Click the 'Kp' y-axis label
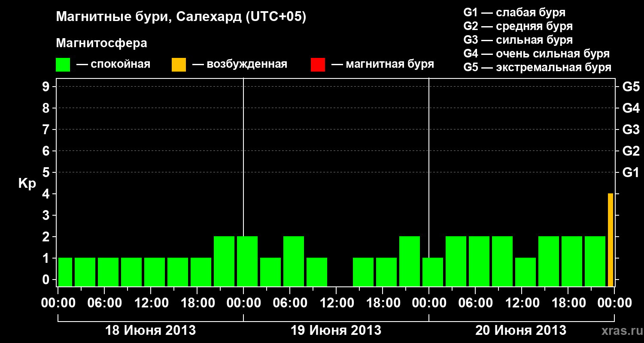The height and width of the screenshot is (343, 644). (27, 184)
